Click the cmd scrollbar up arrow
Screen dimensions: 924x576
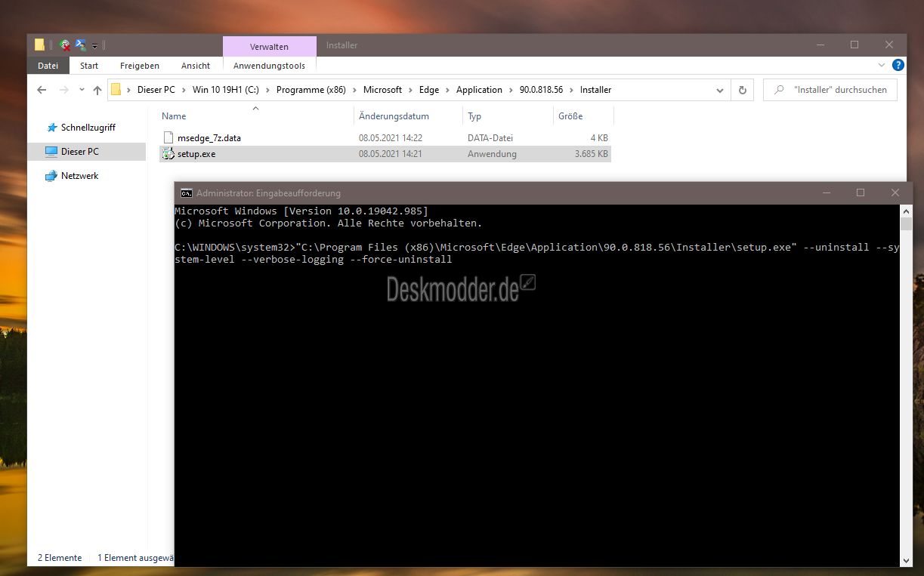[906, 211]
